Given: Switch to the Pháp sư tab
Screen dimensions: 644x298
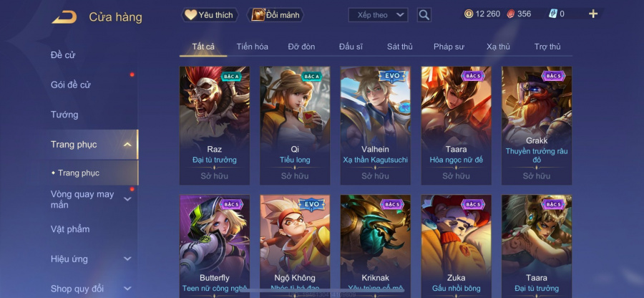Looking at the screenshot, I should point(449,47).
